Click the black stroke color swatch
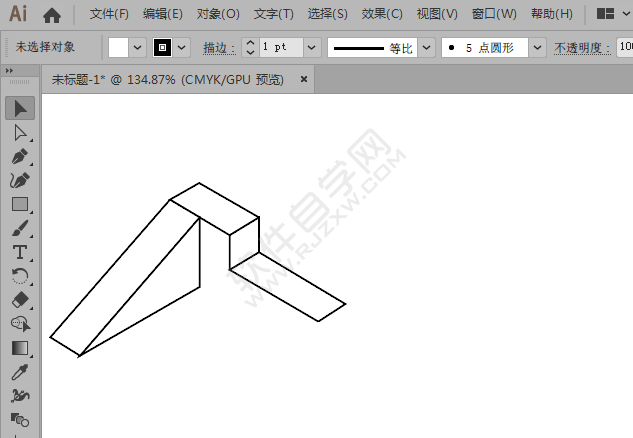This screenshot has height=438, width=633. click(x=162, y=48)
